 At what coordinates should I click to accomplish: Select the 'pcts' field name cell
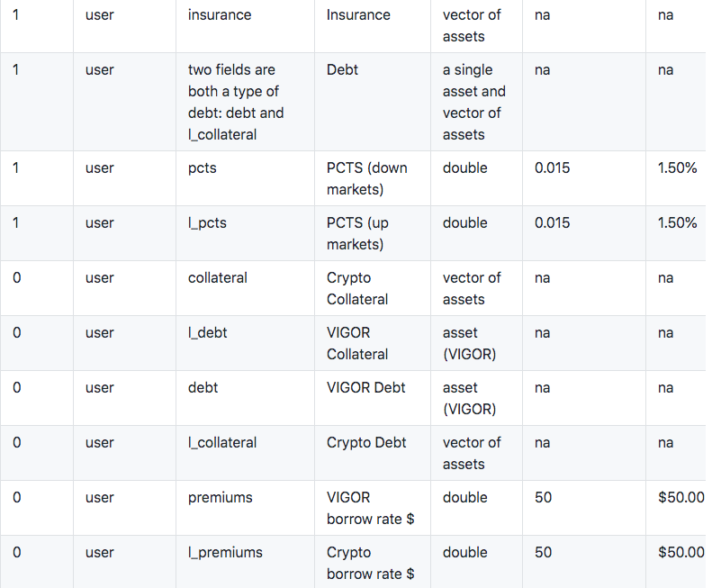(203, 168)
